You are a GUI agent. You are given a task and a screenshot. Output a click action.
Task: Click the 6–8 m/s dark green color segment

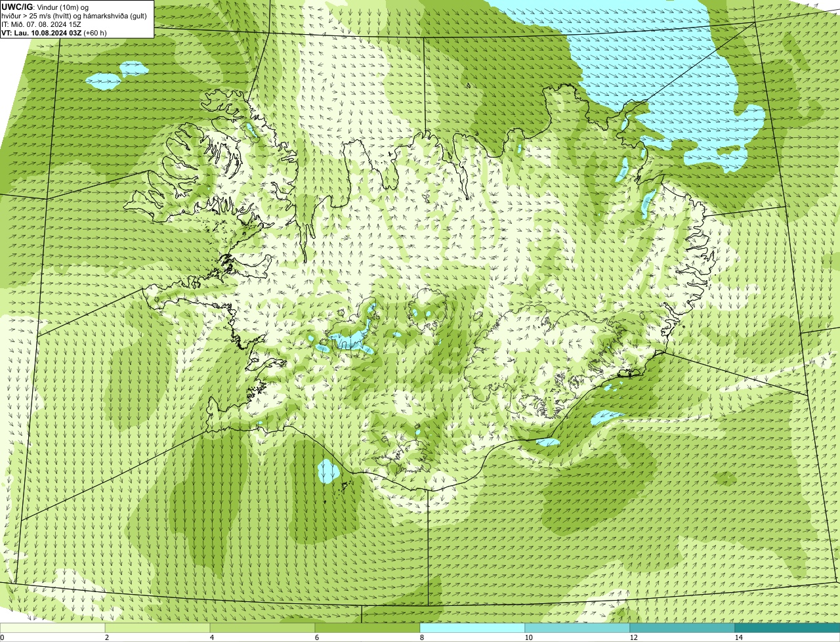[367, 628]
